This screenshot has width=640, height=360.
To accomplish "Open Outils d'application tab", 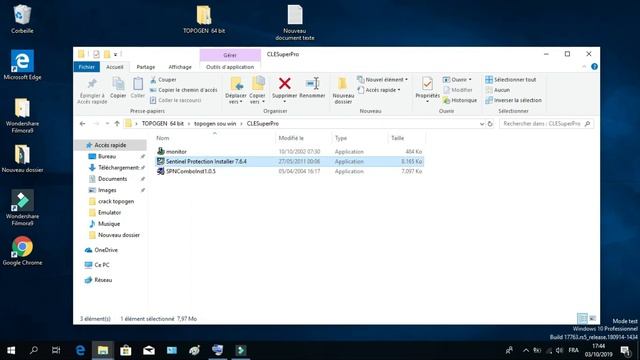I will (230, 67).
